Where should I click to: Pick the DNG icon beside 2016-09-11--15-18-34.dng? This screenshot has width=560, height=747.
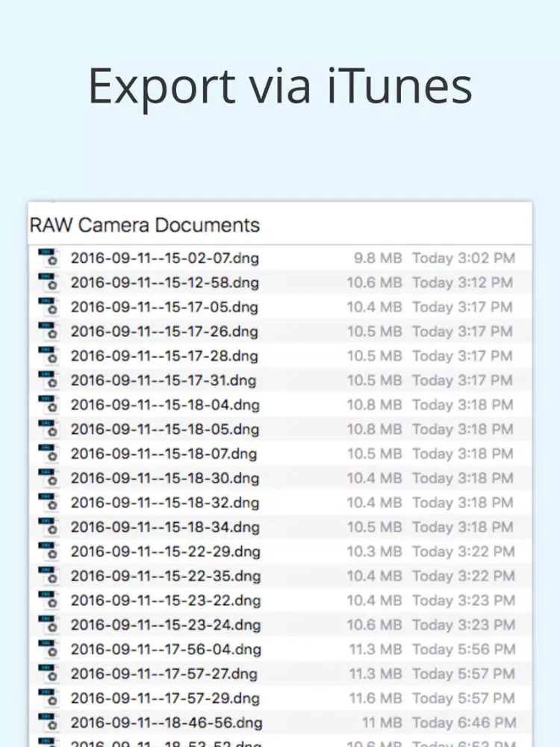pyautogui.click(x=49, y=527)
